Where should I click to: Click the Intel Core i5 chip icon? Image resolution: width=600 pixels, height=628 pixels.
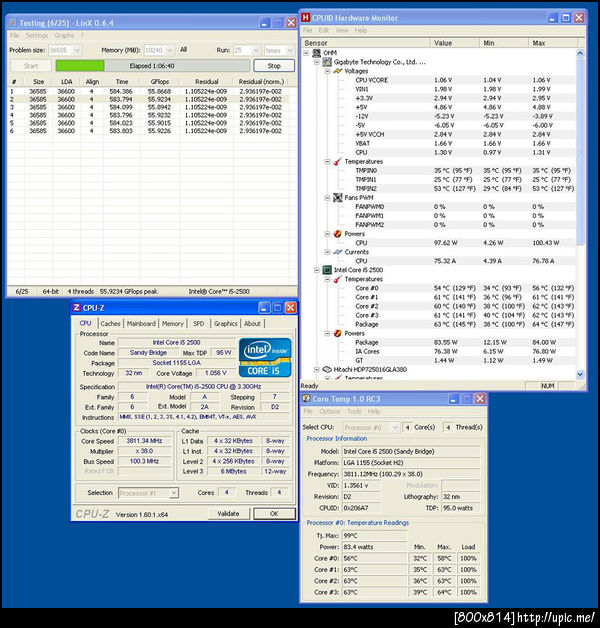click(327, 270)
